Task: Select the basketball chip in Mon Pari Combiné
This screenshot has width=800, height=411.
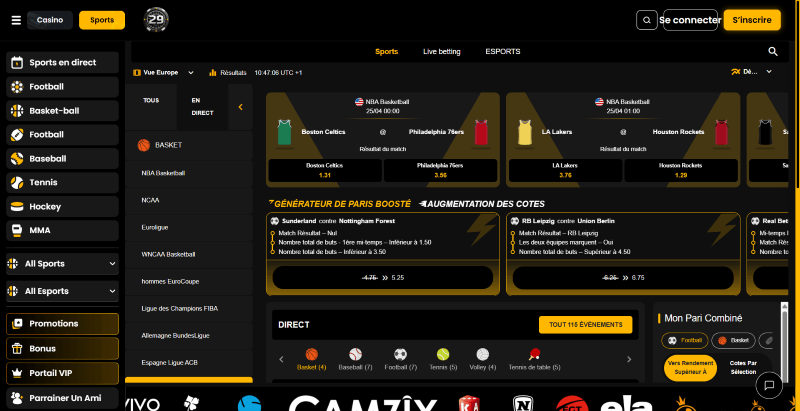Action: pos(733,340)
